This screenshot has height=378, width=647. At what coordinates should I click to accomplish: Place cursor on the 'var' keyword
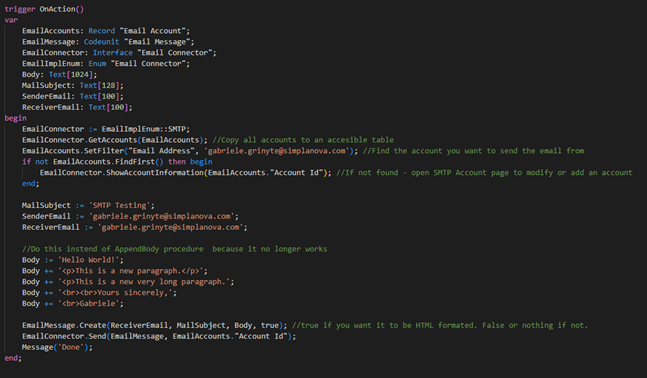click(11, 20)
